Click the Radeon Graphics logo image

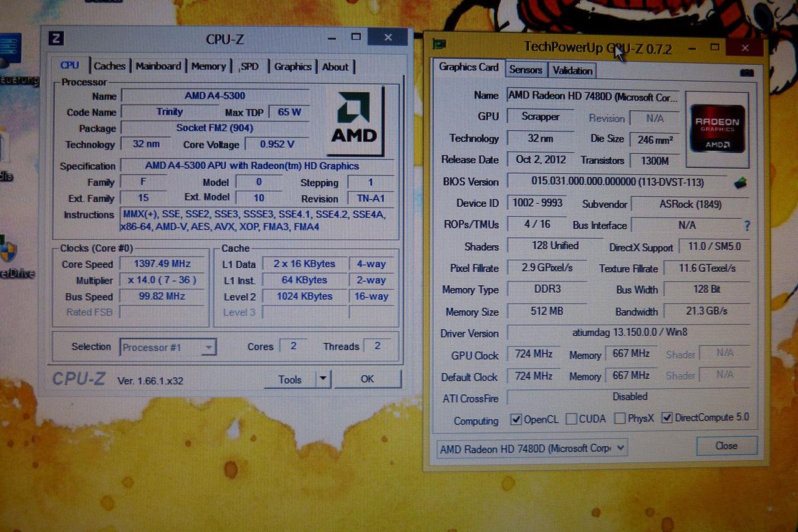(717, 128)
